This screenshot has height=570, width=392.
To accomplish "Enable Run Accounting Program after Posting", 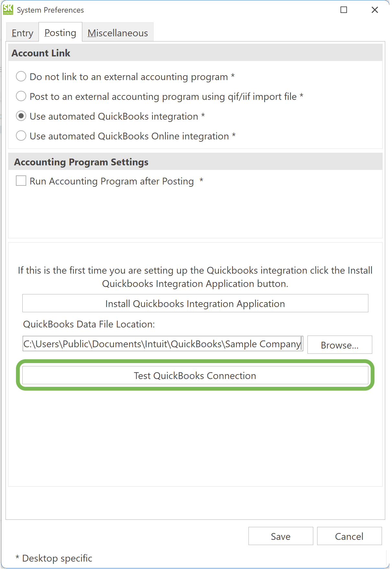I will click(20, 181).
